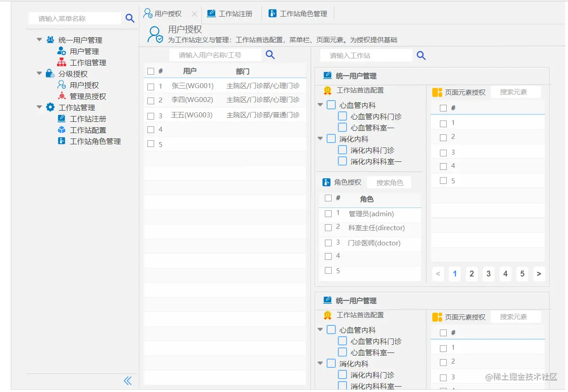Collapse the 统一用户管理 sidebar tree node
This screenshot has height=392, width=568.
pyautogui.click(x=40, y=40)
